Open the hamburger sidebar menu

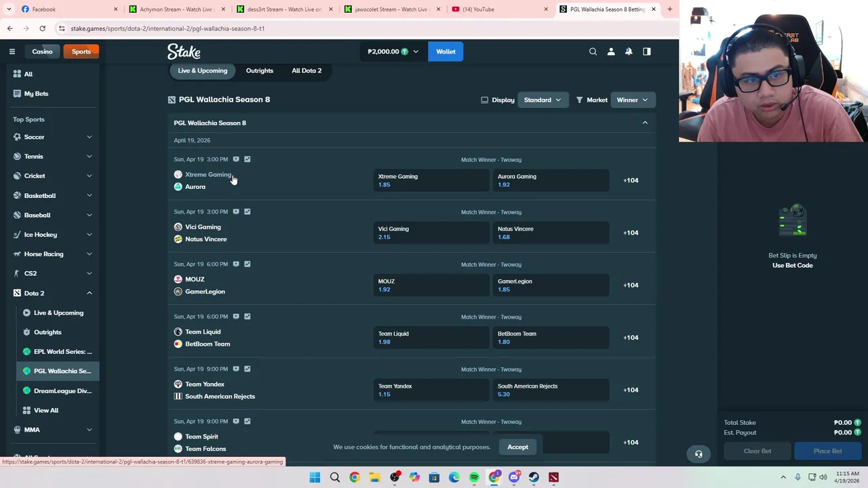tap(12, 52)
